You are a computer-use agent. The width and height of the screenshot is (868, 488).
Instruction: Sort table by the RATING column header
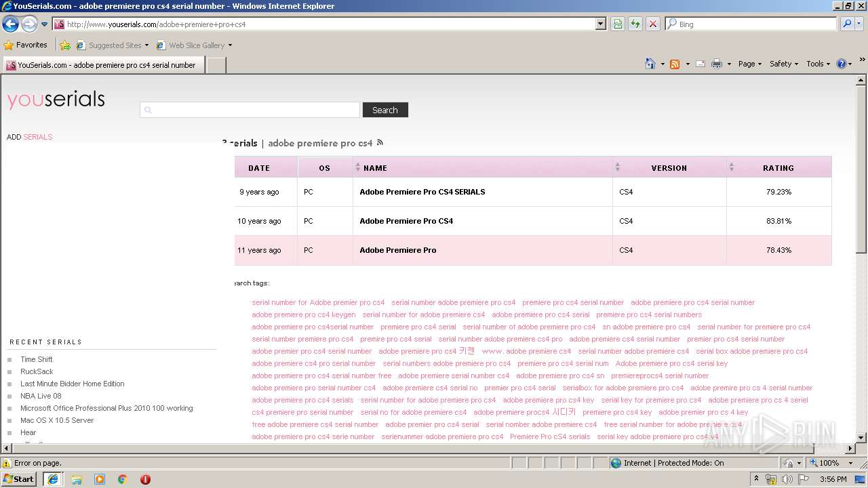coord(778,168)
